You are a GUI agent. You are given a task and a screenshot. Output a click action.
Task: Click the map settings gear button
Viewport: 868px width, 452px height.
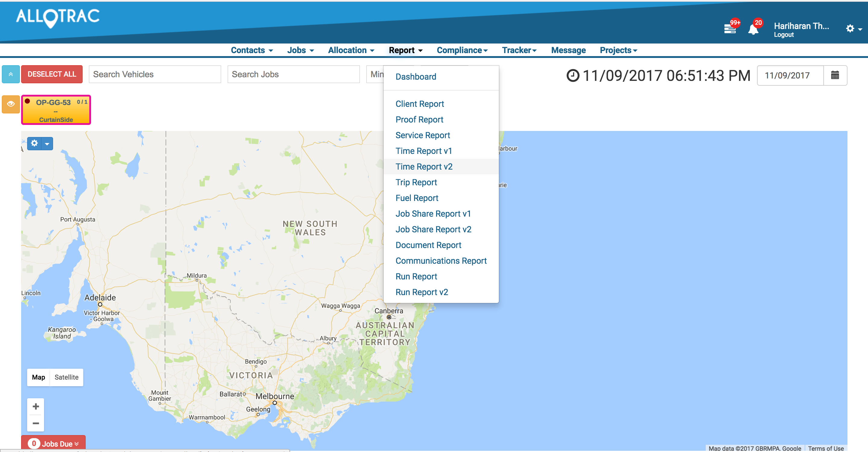point(34,144)
